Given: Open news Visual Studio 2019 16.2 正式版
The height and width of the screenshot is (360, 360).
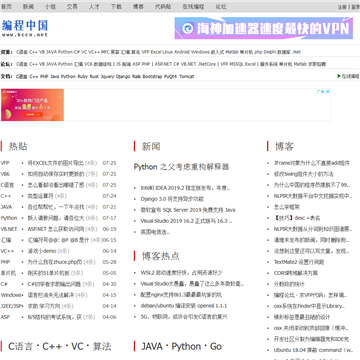Looking at the screenshot, I should click(x=186, y=221).
